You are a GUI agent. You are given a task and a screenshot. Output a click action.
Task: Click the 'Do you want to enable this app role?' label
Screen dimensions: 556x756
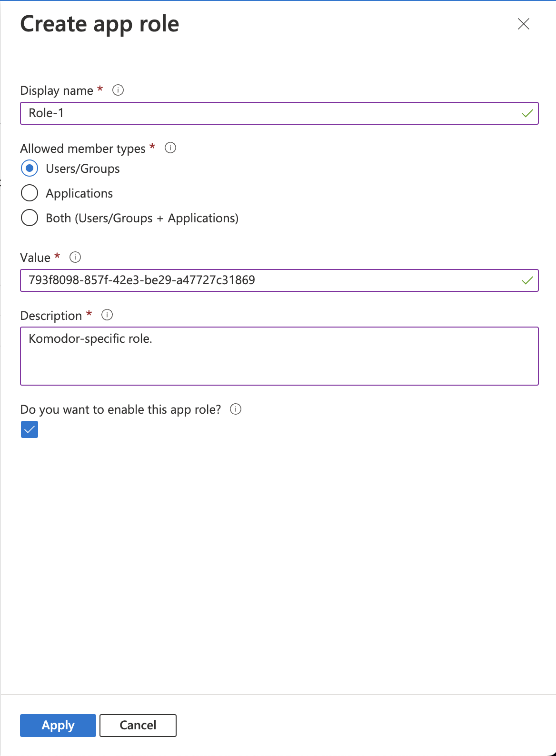121,410
